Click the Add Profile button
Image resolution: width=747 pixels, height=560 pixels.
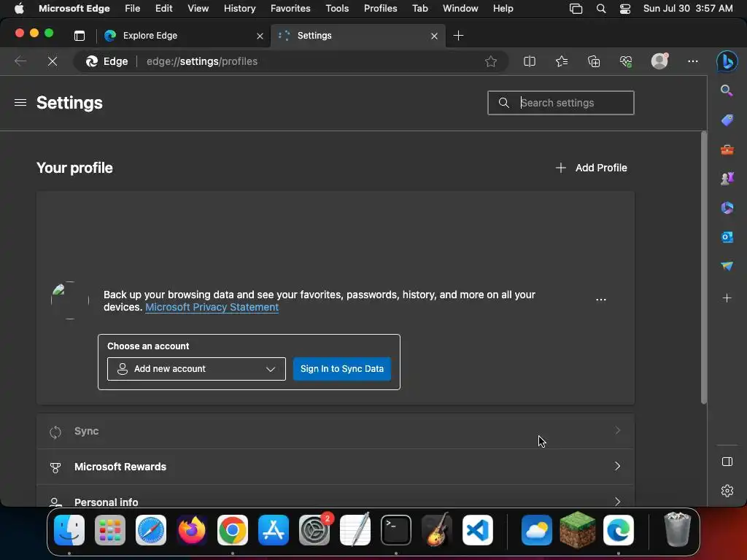591,168
